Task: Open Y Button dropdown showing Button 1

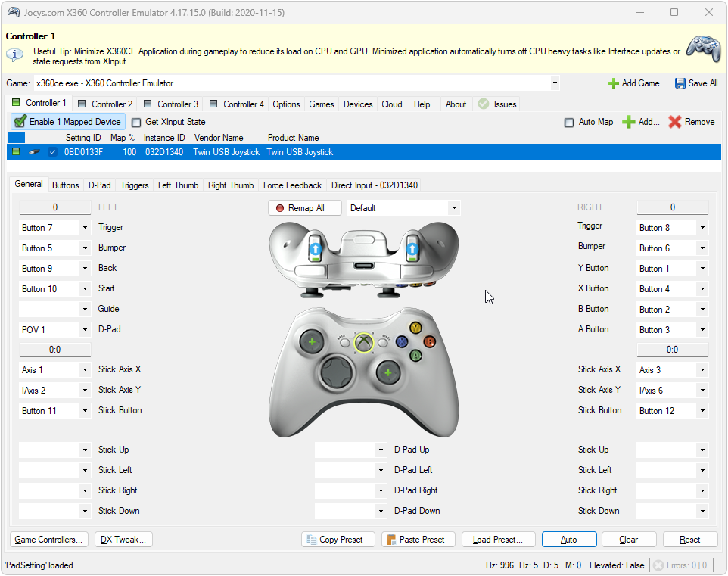Action: pyautogui.click(x=702, y=269)
